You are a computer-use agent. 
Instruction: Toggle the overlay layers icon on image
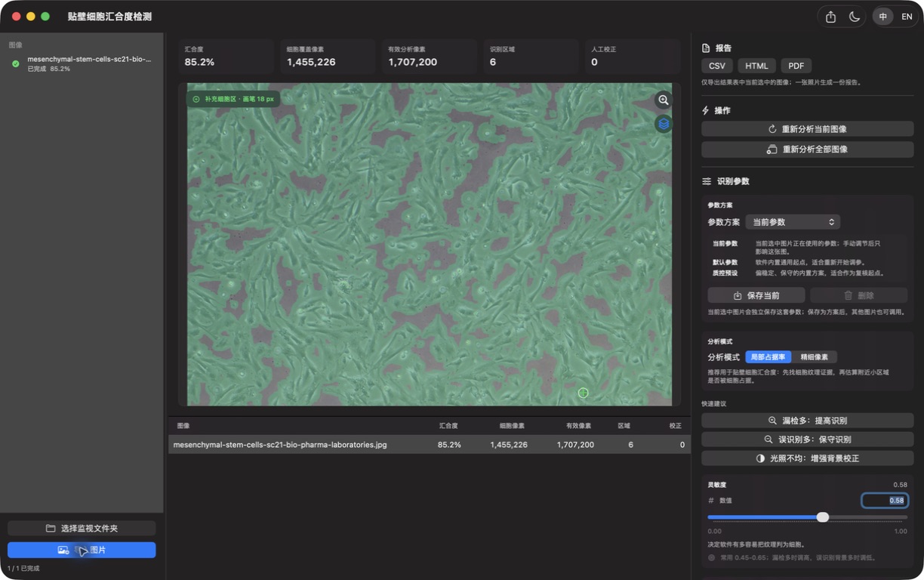pyautogui.click(x=664, y=124)
